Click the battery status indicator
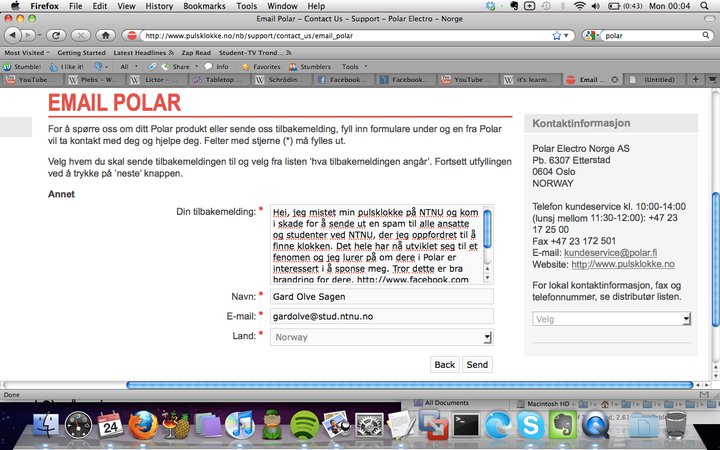Image resolution: width=720 pixels, height=450 pixels. (624, 6)
